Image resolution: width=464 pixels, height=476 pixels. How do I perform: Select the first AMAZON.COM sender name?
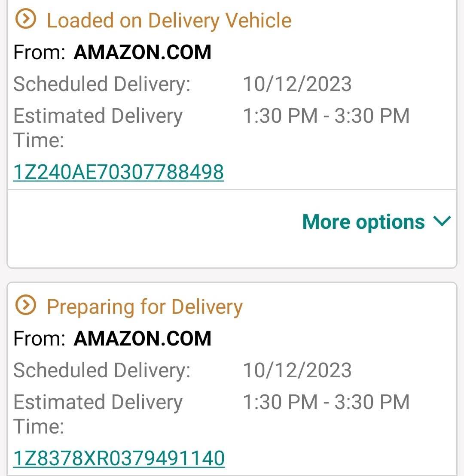pos(143,52)
